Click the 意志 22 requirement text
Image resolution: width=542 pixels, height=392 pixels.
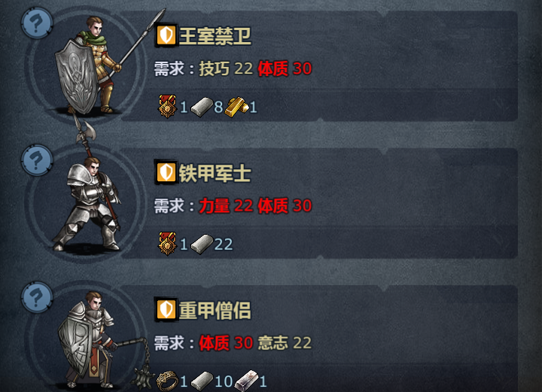coord(285,342)
